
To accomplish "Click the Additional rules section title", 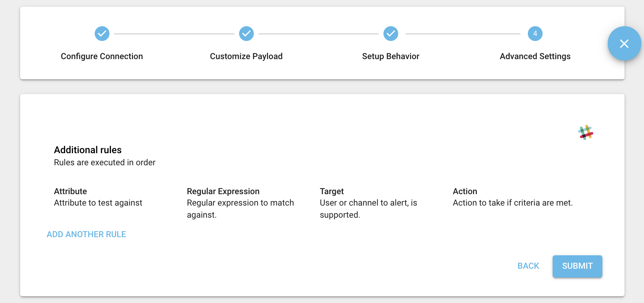I will point(88,150).
